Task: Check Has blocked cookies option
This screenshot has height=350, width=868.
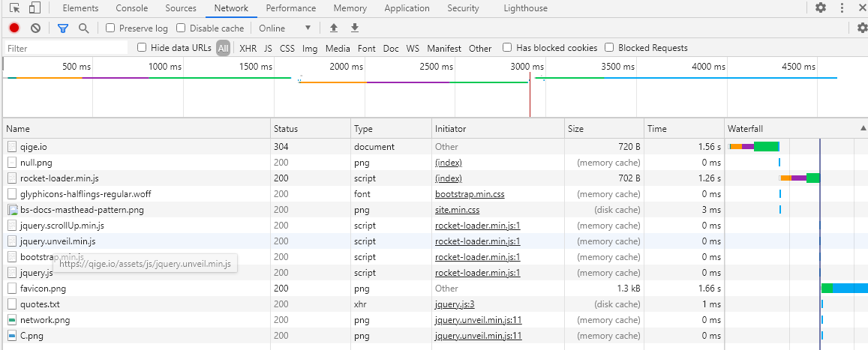Action: point(506,48)
